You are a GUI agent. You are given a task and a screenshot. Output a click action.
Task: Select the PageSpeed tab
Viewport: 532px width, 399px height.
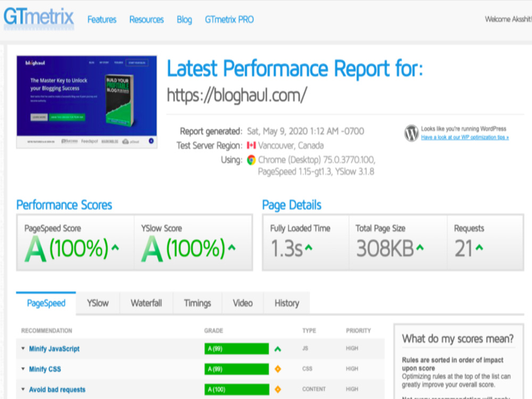[46, 303]
